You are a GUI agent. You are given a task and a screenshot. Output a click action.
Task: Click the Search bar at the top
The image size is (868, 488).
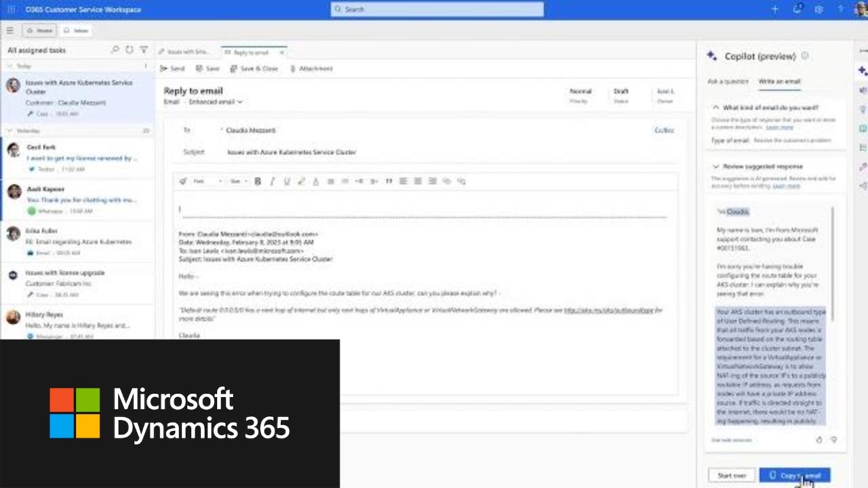point(436,9)
